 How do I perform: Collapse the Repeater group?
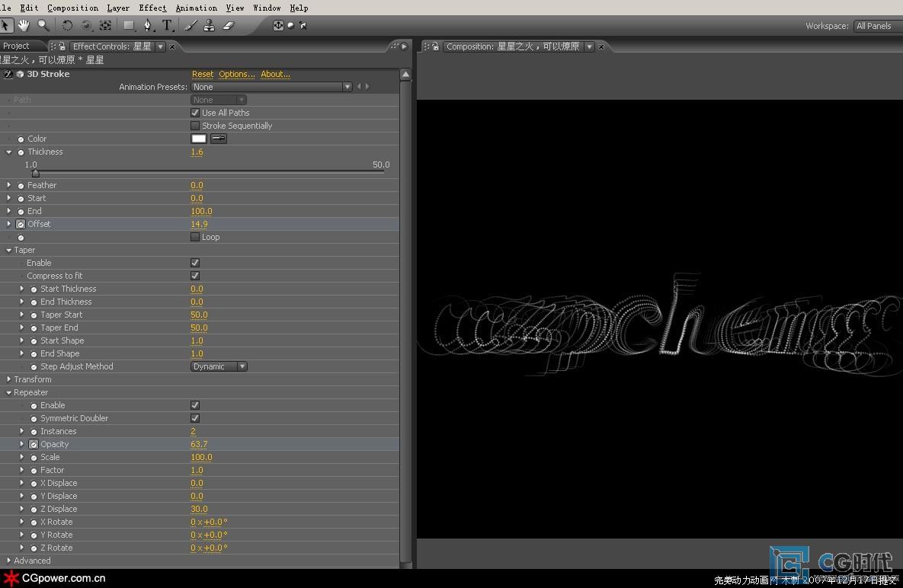tap(8, 392)
